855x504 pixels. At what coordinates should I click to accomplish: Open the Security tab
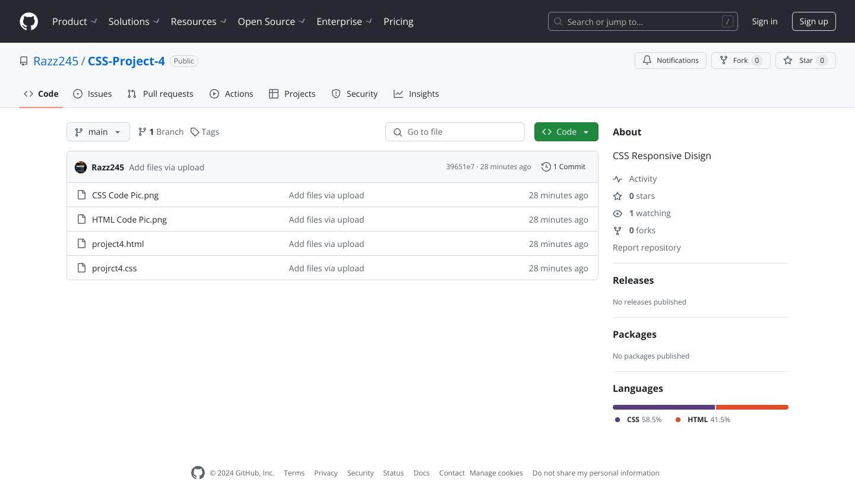tap(354, 94)
